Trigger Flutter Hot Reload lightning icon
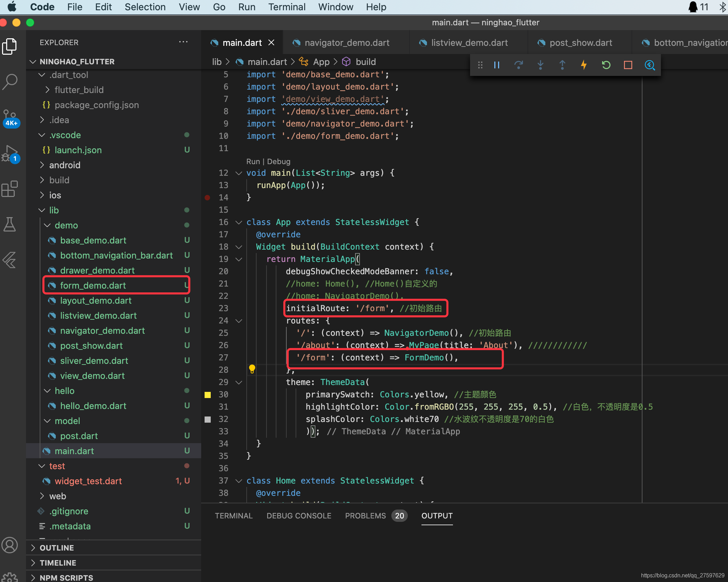The height and width of the screenshot is (582, 728). pyautogui.click(x=584, y=65)
